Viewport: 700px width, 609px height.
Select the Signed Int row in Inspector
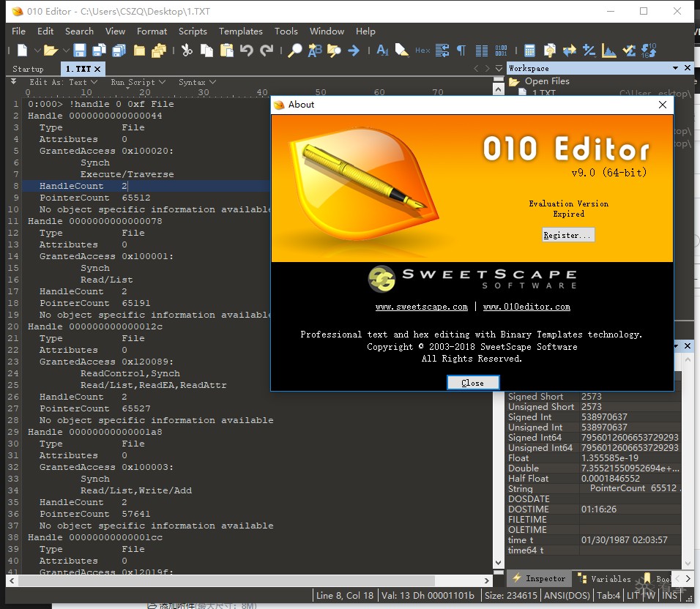[x=594, y=417]
